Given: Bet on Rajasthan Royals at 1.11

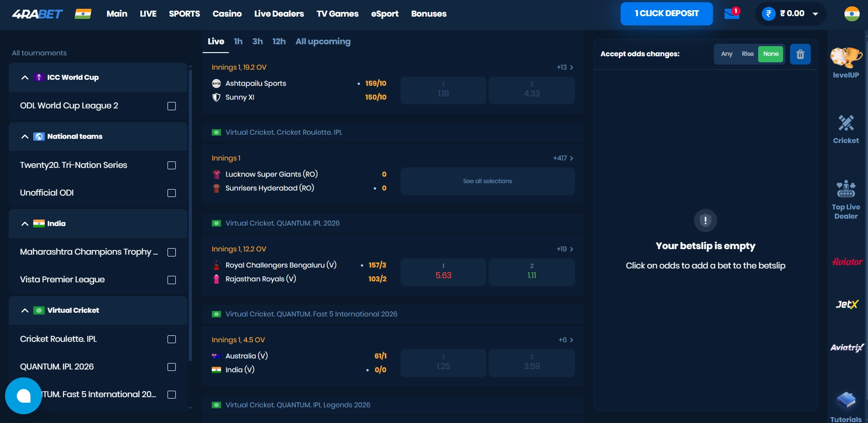Looking at the screenshot, I should coord(532,272).
